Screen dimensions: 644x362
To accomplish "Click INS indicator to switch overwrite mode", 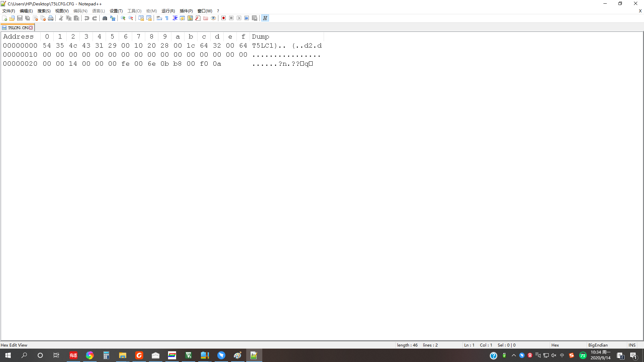I will (632, 345).
